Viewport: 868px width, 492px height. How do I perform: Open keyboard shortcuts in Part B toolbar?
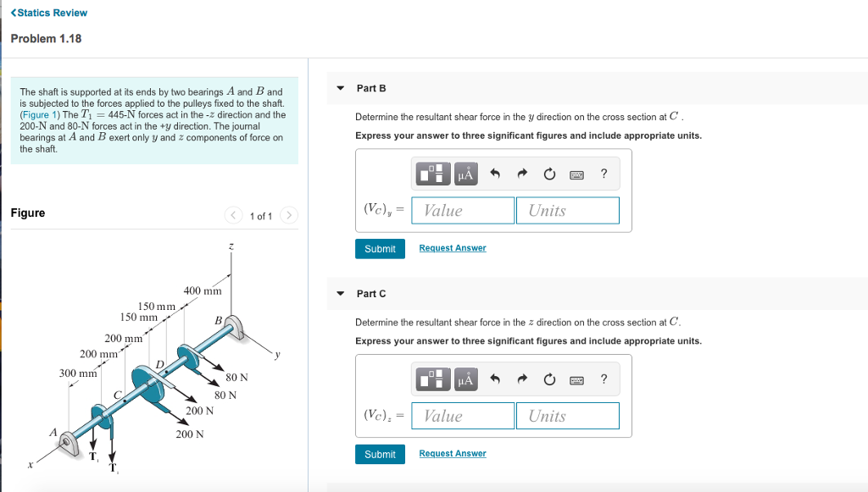[576, 174]
